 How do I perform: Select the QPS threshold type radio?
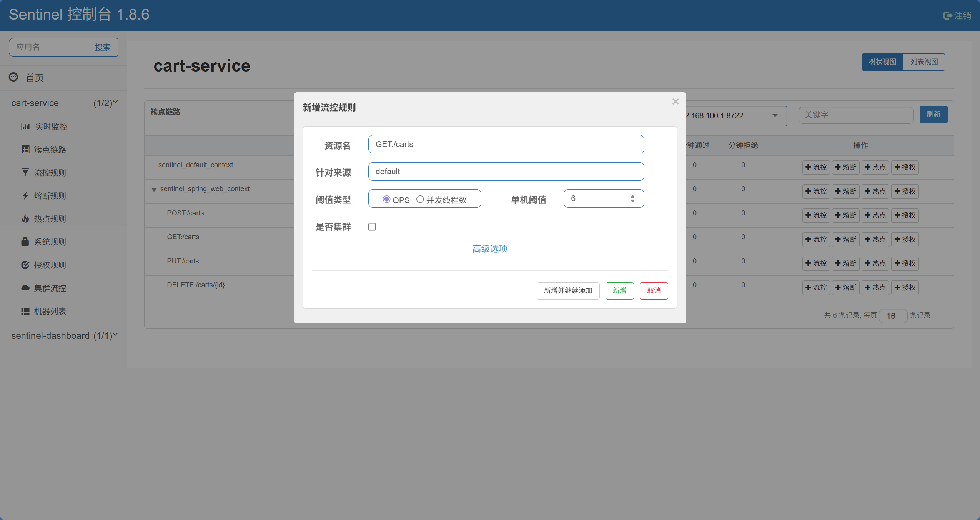click(x=386, y=199)
